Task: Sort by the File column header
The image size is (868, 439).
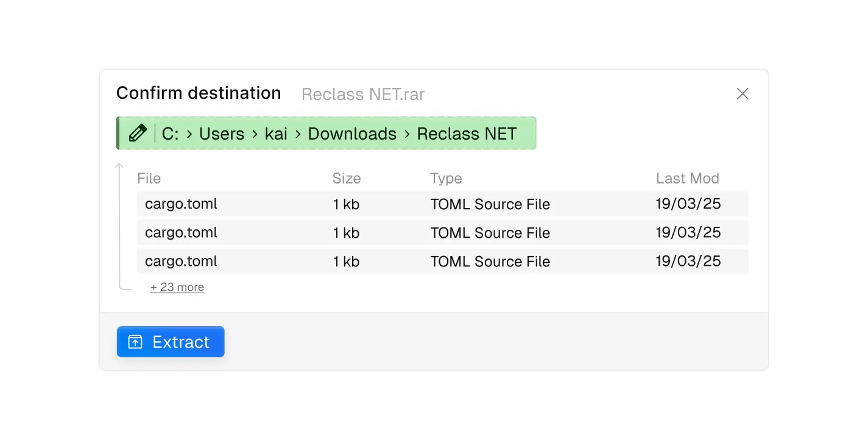Action: 149,179
